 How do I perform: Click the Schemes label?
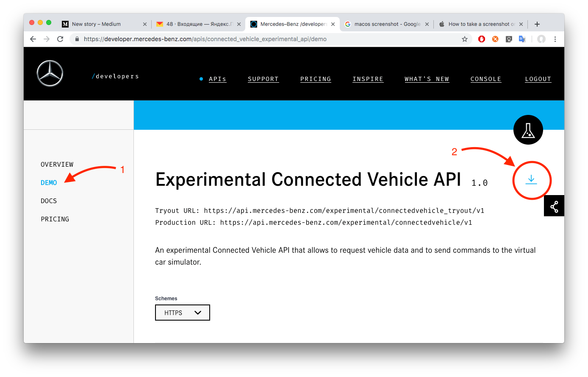click(x=166, y=299)
